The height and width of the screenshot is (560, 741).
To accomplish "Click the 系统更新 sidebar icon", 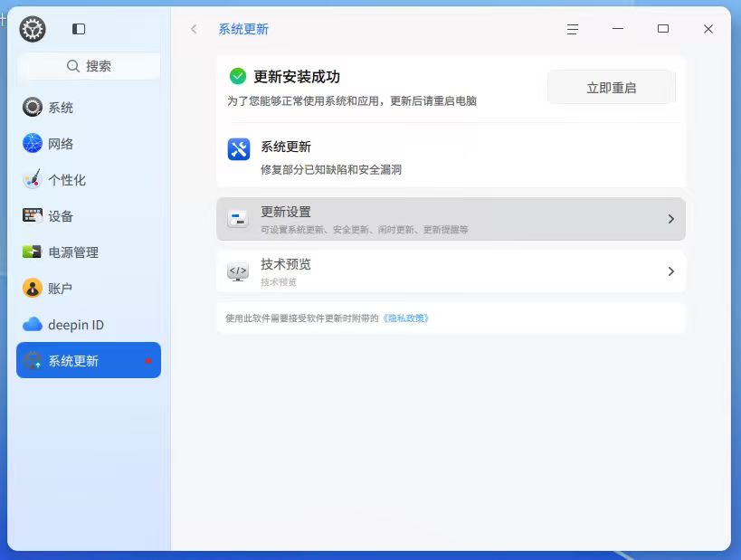I will 33,361.
